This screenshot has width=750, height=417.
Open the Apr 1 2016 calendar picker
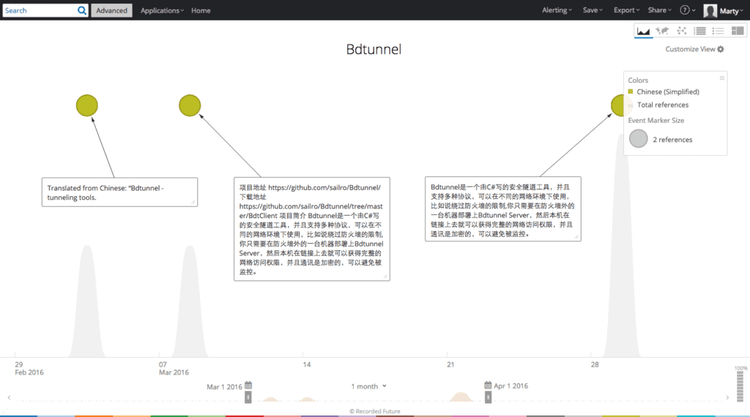pyautogui.click(x=487, y=386)
